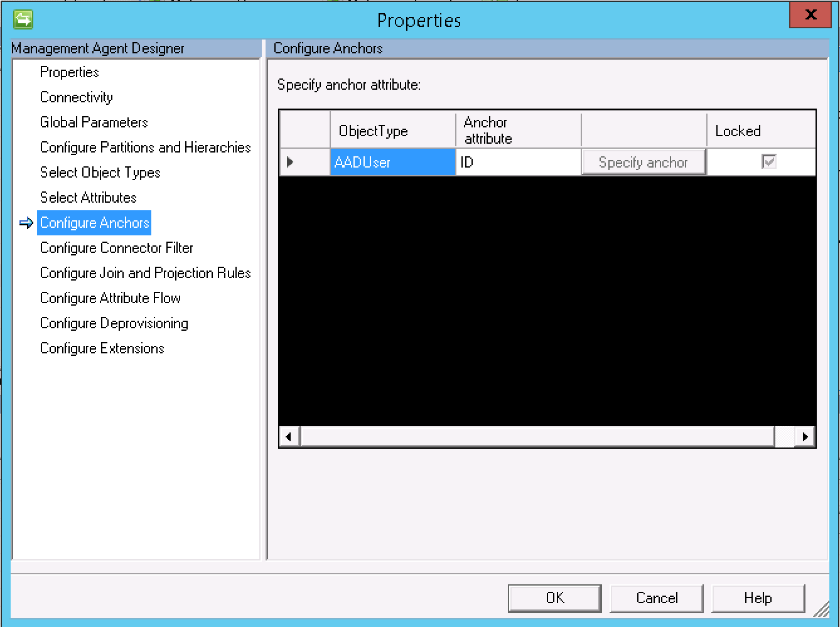Click the horizontal scrollbar left arrow
The width and height of the screenshot is (840, 627).
pos(289,436)
